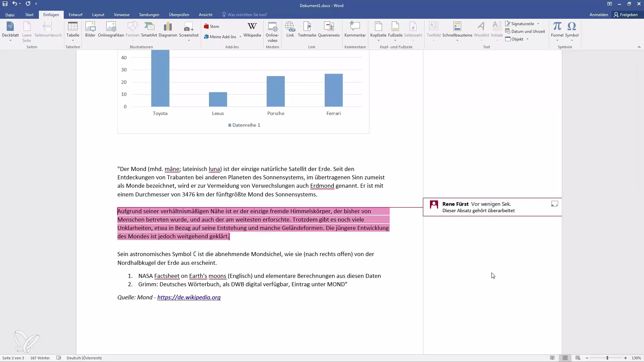Open Schnellbausteine quick parts
The image size is (644, 362).
pos(457,32)
